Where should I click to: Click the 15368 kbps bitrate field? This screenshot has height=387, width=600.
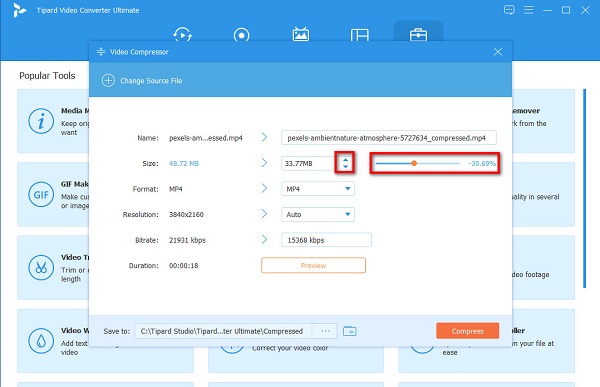click(x=326, y=240)
